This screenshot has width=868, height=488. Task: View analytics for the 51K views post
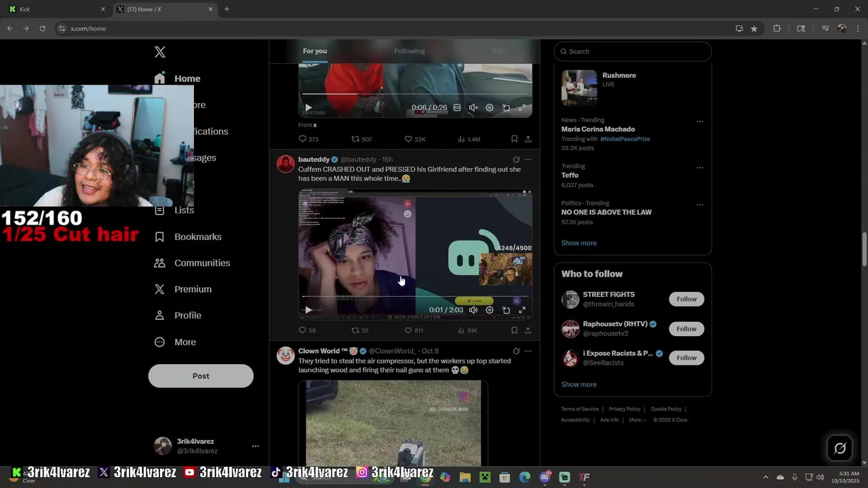[468, 330]
